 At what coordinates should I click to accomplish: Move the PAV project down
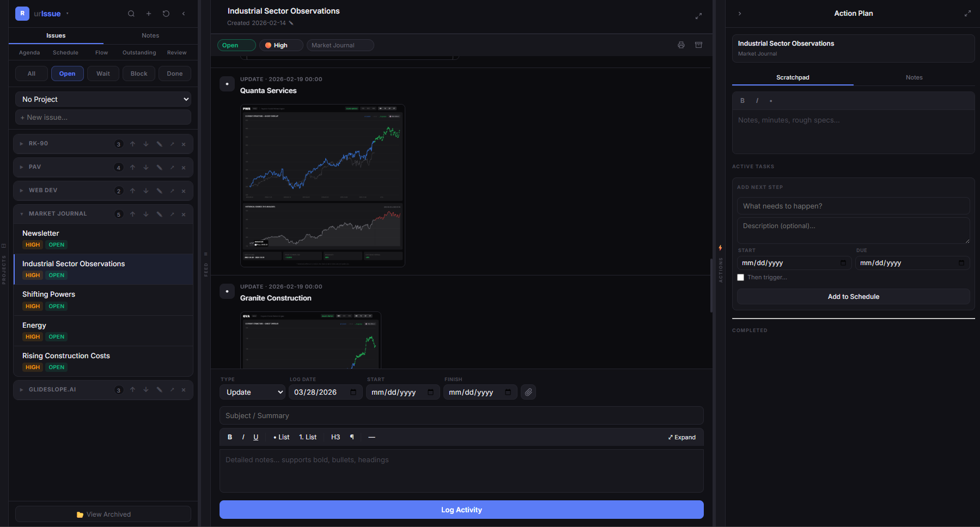pos(146,167)
